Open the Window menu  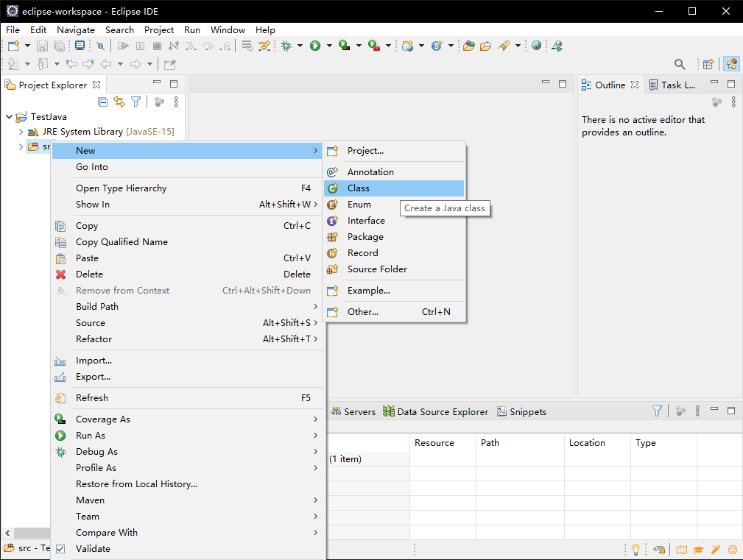228,30
